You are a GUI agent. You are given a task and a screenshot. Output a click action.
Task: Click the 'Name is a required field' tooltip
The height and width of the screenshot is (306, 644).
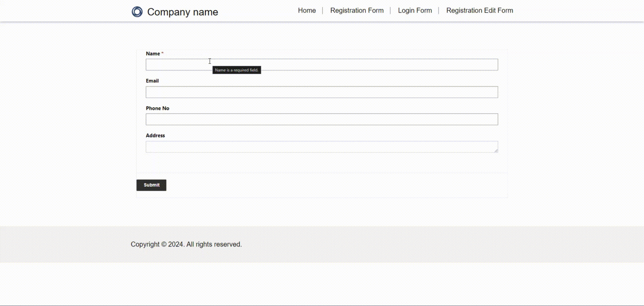point(236,70)
